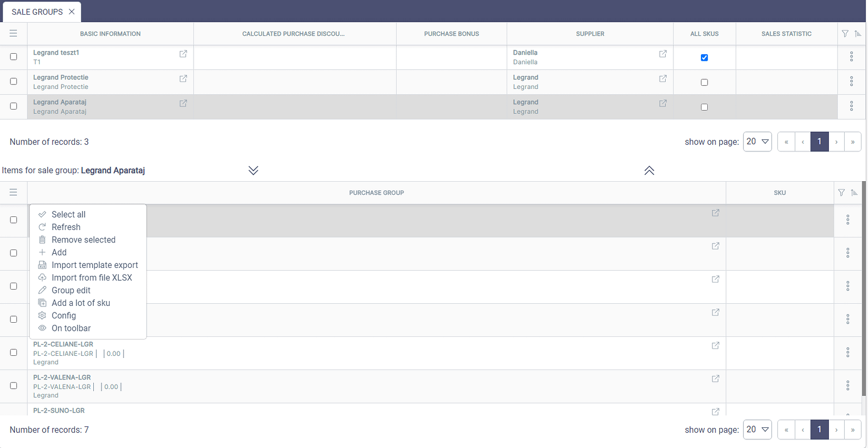Choose Import from file XLSX menu item
Image resolution: width=868 pixels, height=448 pixels.
tap(92, 278)
